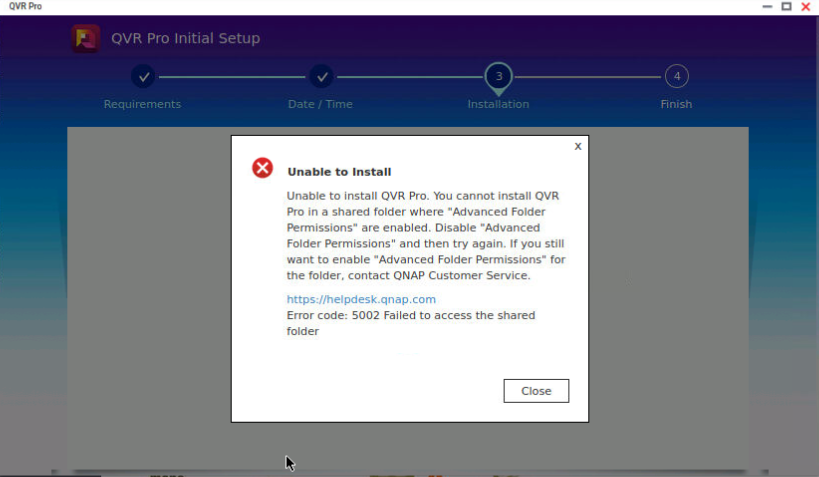The width and height of the screenshot is (819, 477).
Task: Open the helpdesk.qnap.com link
Action: pos(361,299)
